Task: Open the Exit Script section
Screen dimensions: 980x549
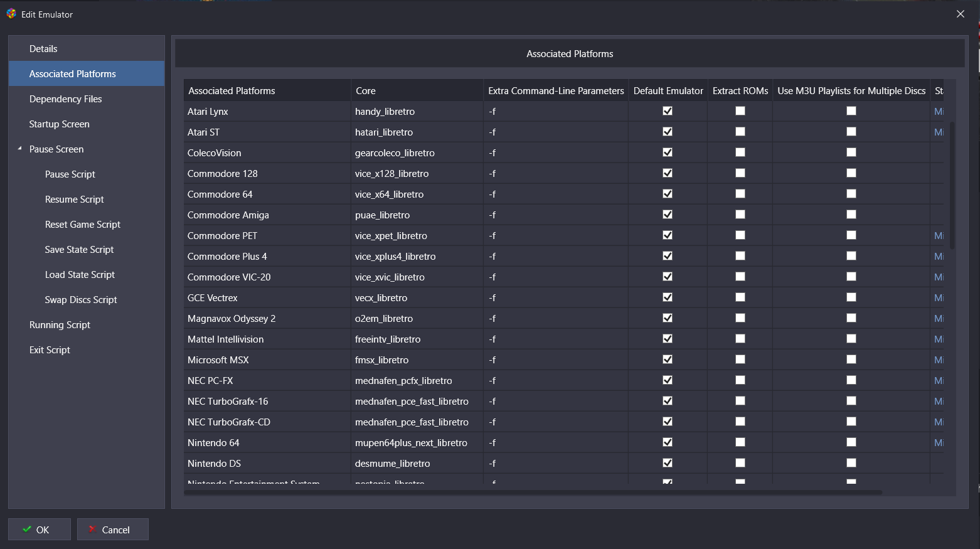Action: [x=87, y=350]
